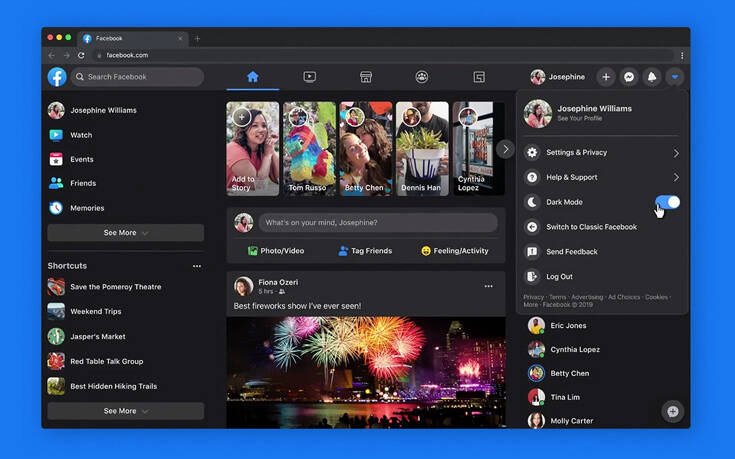This screenshot has width=735, height=459.
Task: Open the Watch video tab icon
Action: [x=309, y=77]
